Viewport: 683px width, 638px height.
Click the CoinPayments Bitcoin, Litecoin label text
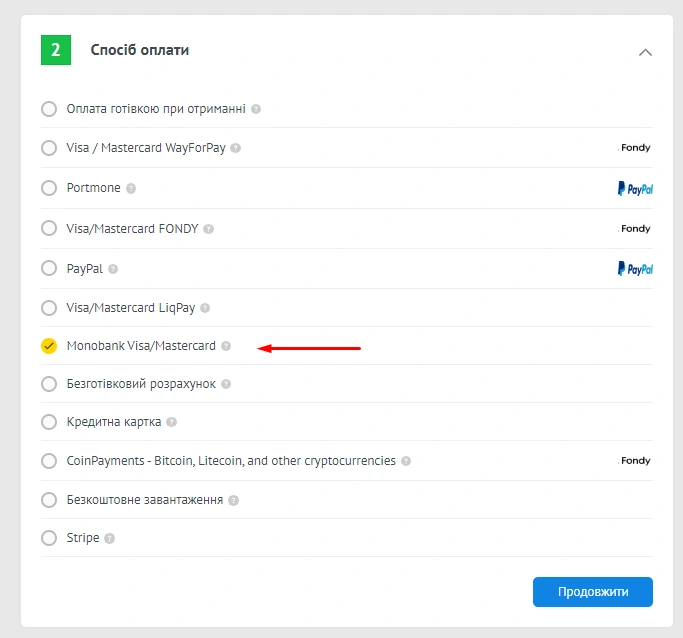point(231,461)
